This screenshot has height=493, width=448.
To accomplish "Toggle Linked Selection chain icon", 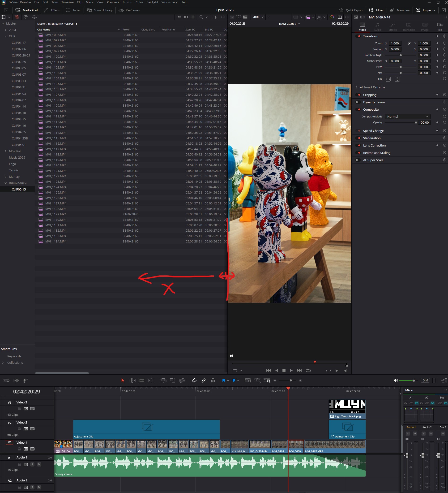I will (x=204, y=380).
